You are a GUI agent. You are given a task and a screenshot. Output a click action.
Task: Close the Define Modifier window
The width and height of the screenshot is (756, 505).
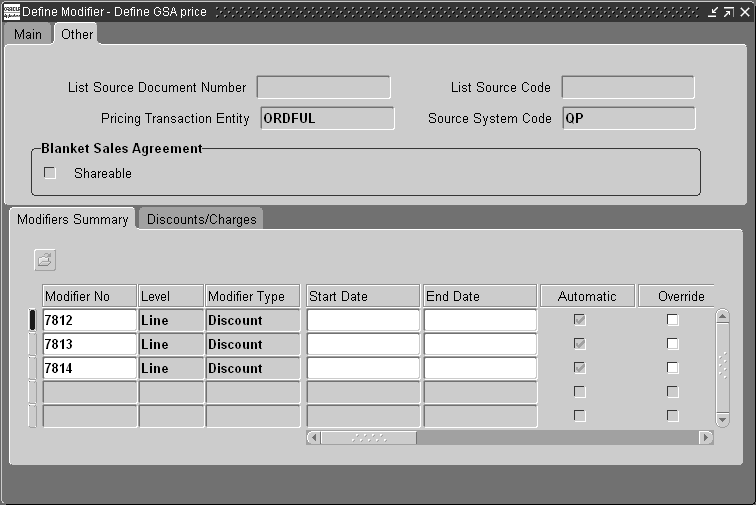745,12
